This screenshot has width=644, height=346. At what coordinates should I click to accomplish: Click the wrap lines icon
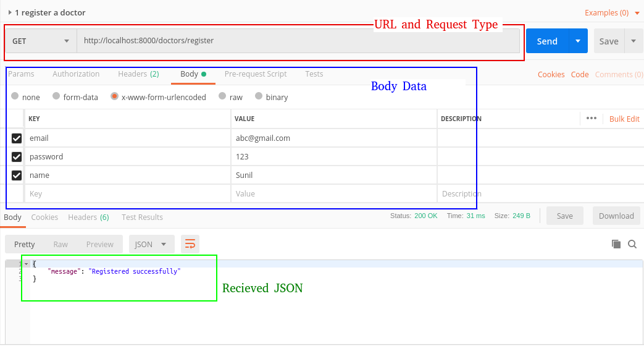coord(190,244)
